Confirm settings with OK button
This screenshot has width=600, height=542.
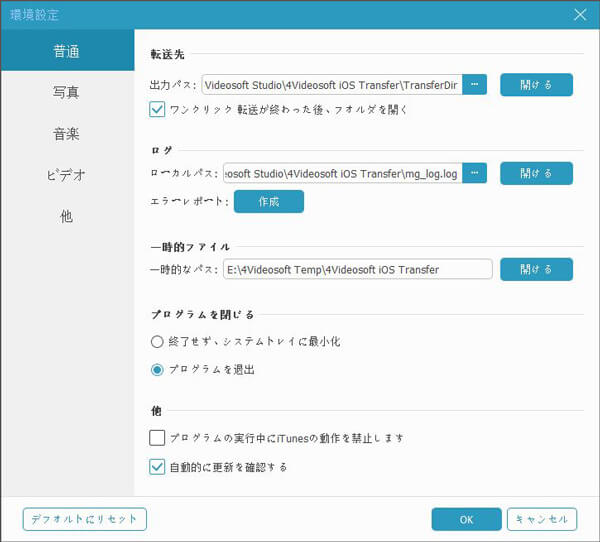pos(466,519)
